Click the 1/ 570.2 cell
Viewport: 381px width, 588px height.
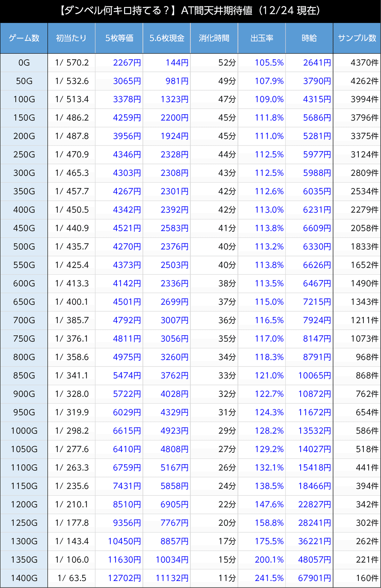72,63
